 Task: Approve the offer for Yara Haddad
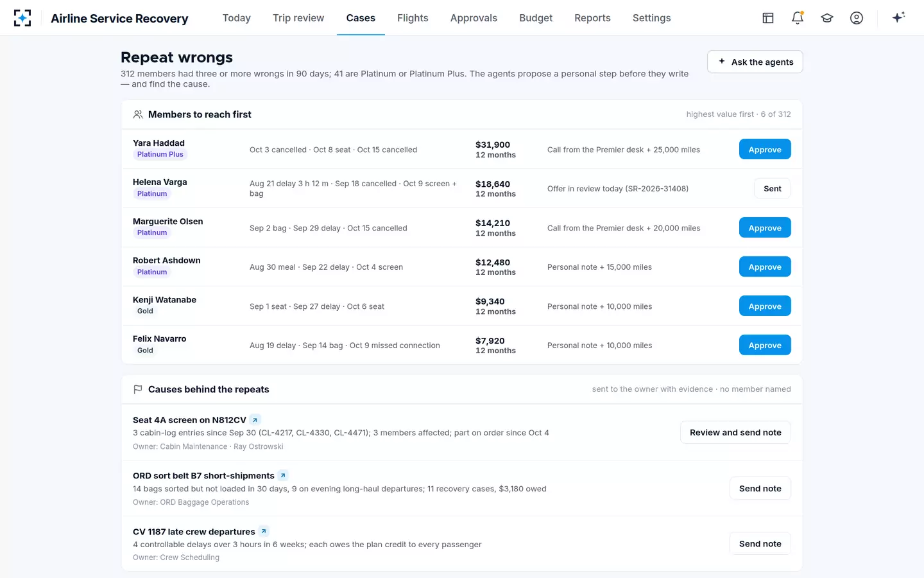765,150
